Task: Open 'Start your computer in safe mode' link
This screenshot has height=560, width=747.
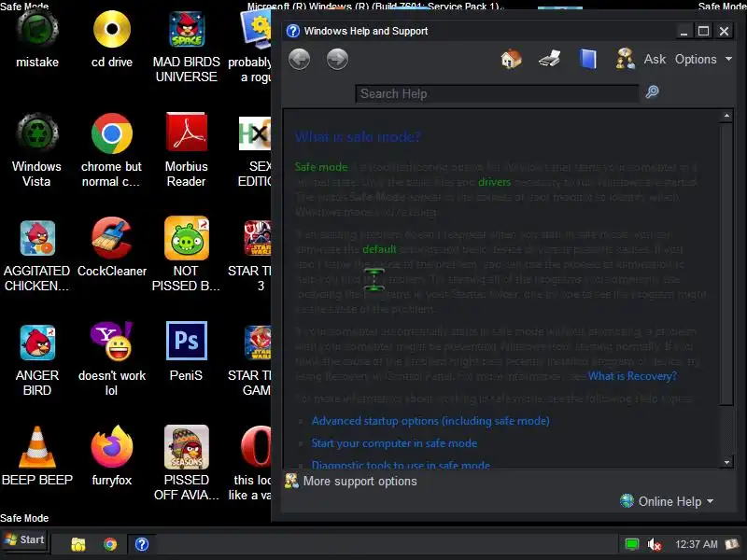Action: (394, 443)
